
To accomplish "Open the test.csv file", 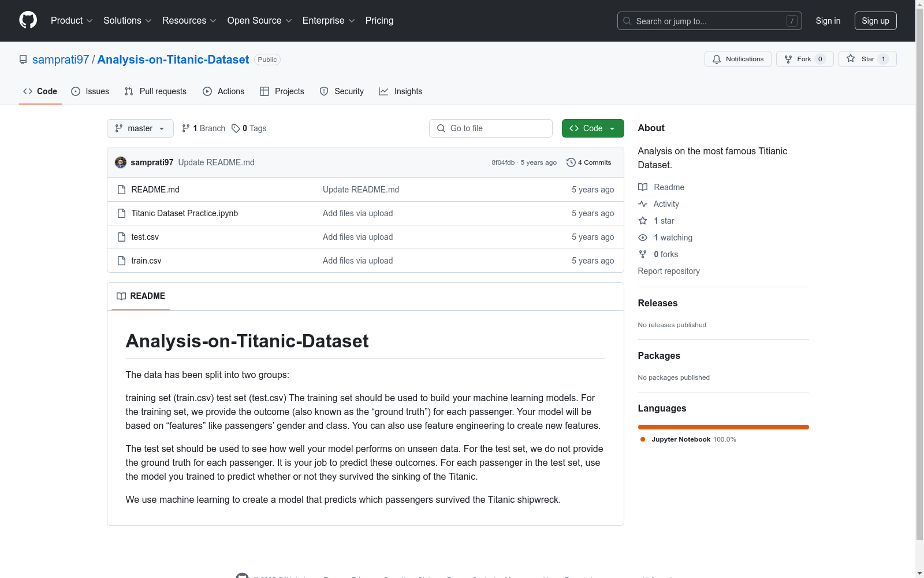I will click(x=145, y=237).
